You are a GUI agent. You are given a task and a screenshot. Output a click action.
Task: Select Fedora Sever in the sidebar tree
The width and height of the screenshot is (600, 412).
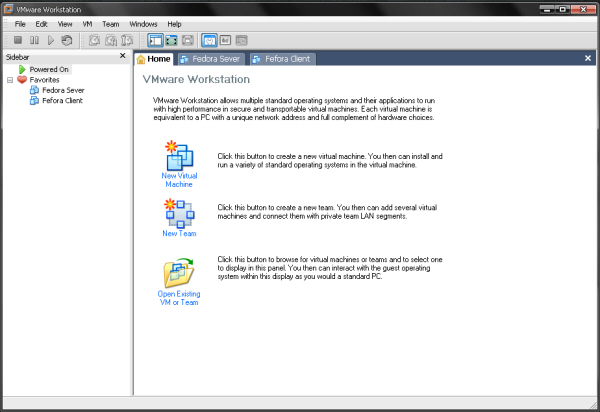[x=63, y=90]
